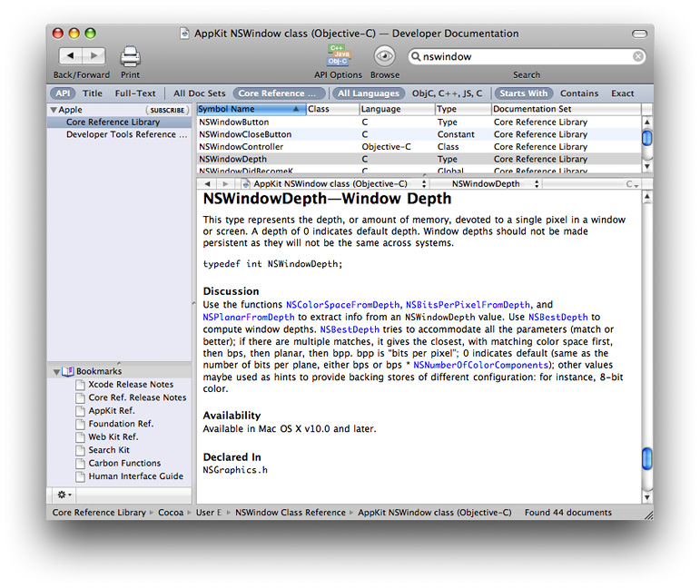The height and width of the screenshot is (588, 700).
Task: Open the NSColorSpaceFromDepth link
Action: click(x=342, y=305)
